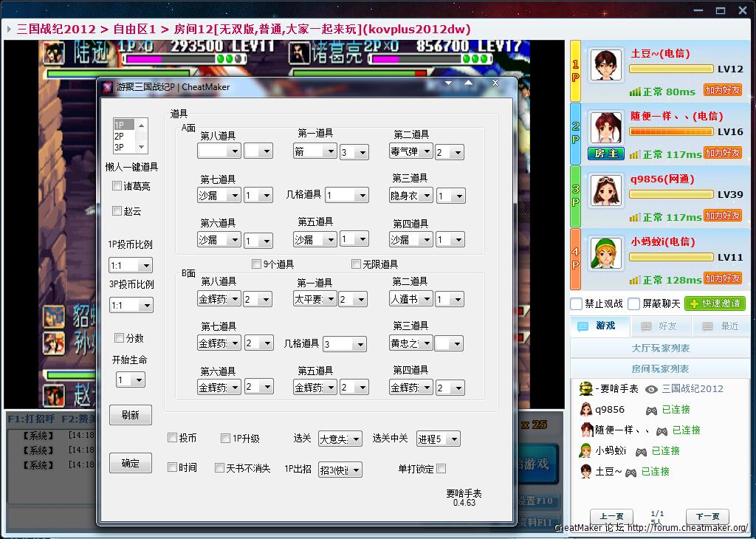Click gamepad icon next to q9856 in list
This screenshot has width=756, height=539.
(651, 410)
